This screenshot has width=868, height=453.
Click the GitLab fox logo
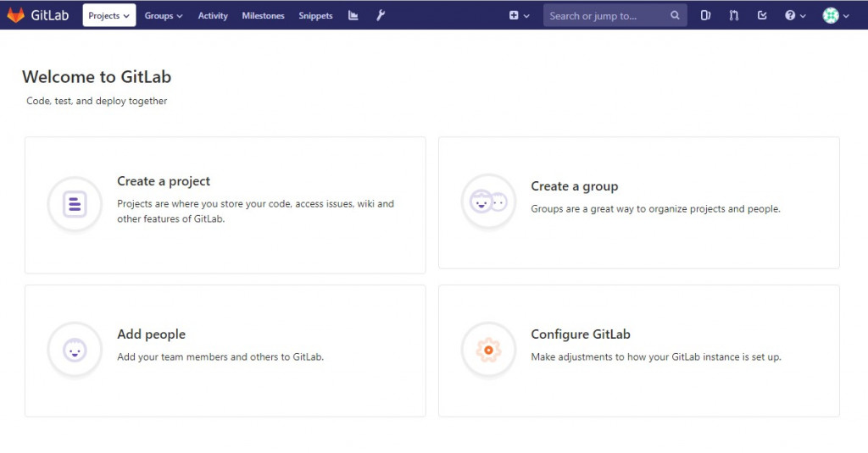(15, 15)
